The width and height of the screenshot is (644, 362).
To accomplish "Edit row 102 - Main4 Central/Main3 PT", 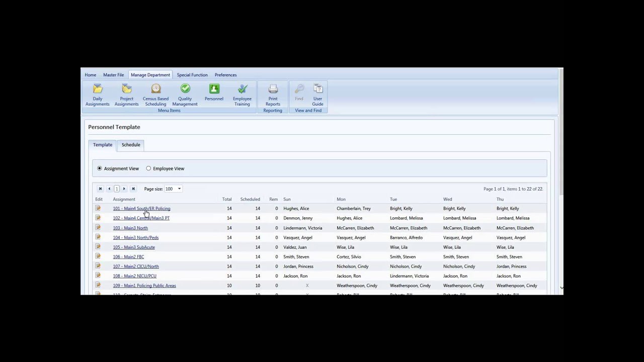I will point(98,218).
